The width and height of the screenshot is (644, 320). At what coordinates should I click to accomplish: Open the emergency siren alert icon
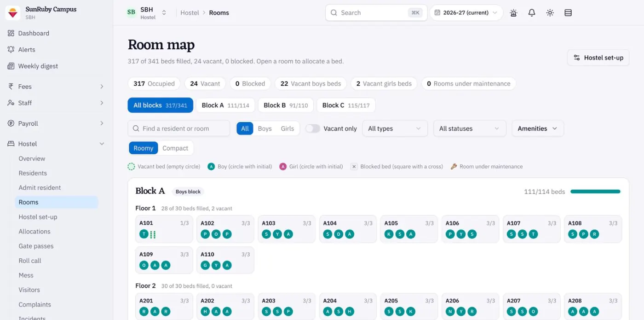513,13
